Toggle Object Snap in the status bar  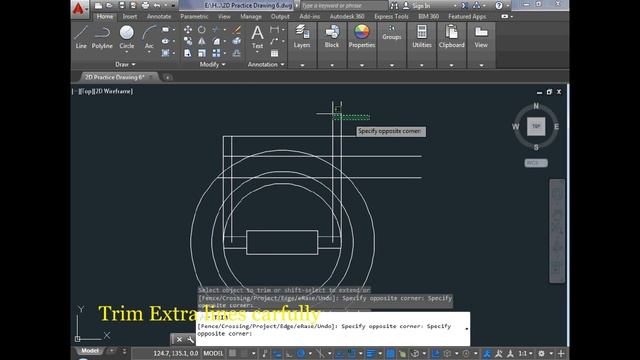351,353
